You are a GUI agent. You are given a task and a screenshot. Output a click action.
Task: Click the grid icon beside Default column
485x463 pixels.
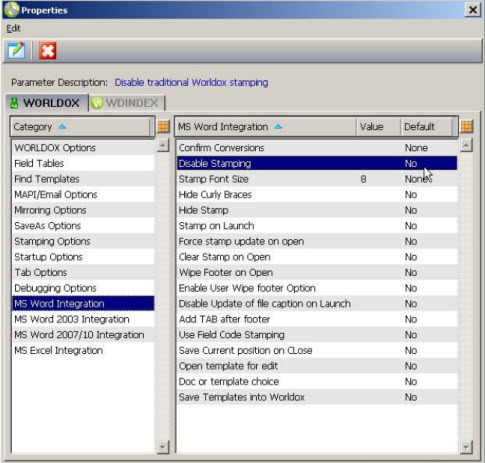coord(467,127)
